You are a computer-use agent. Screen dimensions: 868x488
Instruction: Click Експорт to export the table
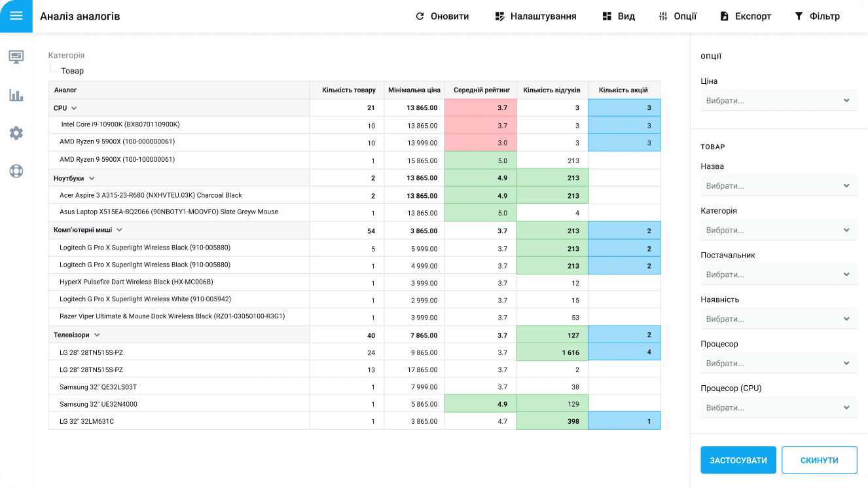click(x=745, y=16)
